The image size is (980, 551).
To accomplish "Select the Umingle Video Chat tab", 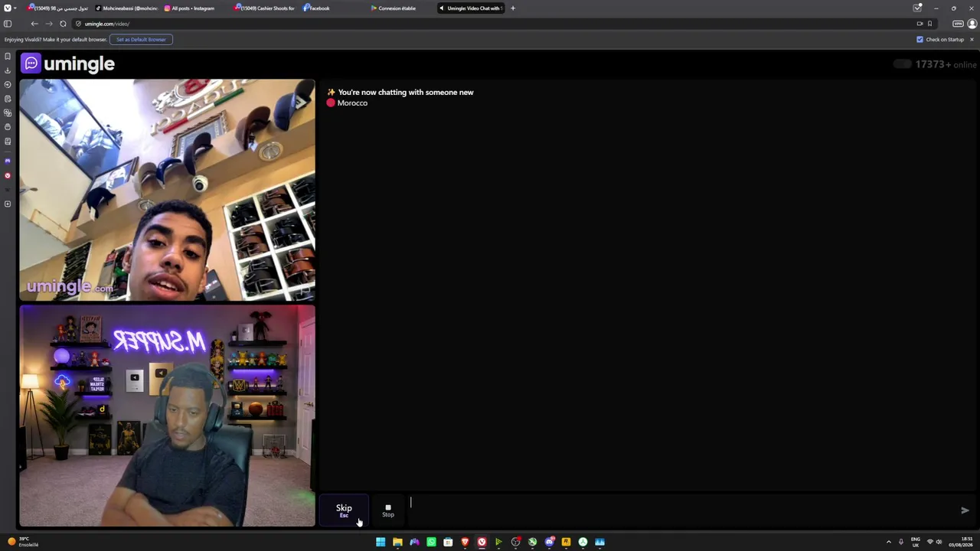I will pyautogui.click(x=471, y=8).
